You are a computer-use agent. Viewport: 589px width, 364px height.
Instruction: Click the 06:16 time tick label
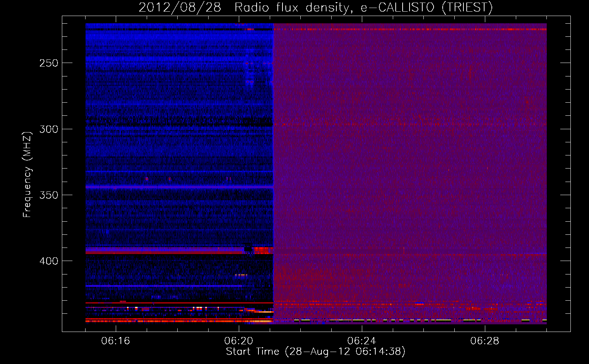pyautogui.click(x=116, y=341)
